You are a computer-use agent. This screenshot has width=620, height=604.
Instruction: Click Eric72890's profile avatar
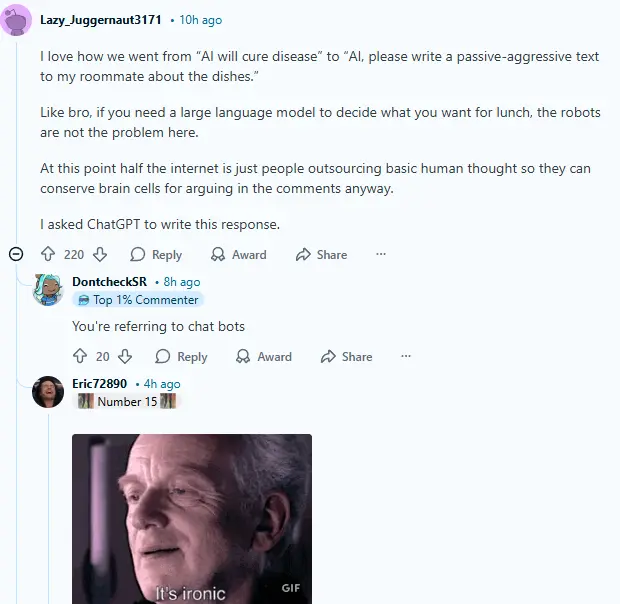[x=48, y=392]
